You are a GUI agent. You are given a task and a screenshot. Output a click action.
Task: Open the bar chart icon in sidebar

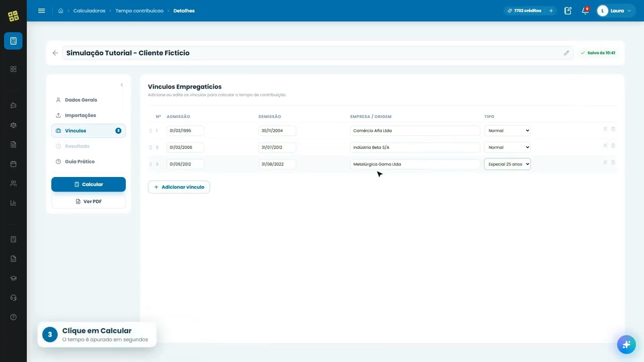coord(14,203)
